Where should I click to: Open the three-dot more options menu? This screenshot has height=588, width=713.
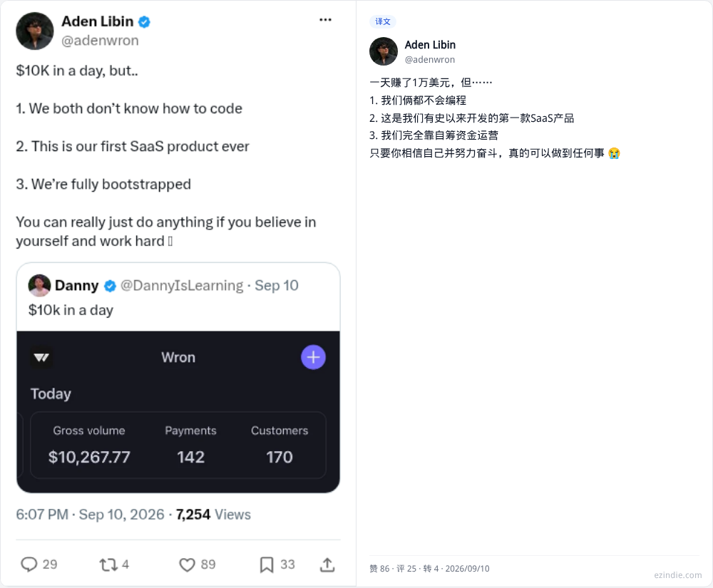click(x=325, y=20)
